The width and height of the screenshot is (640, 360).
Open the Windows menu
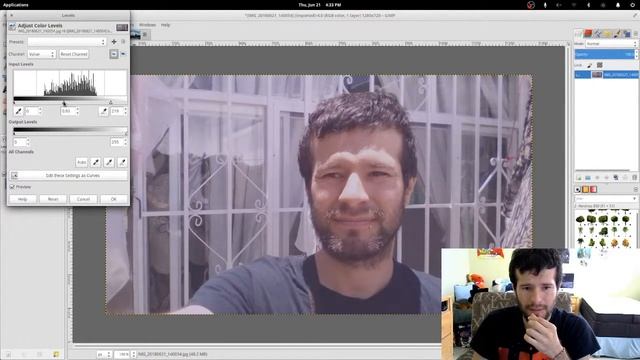click(147, 25)
